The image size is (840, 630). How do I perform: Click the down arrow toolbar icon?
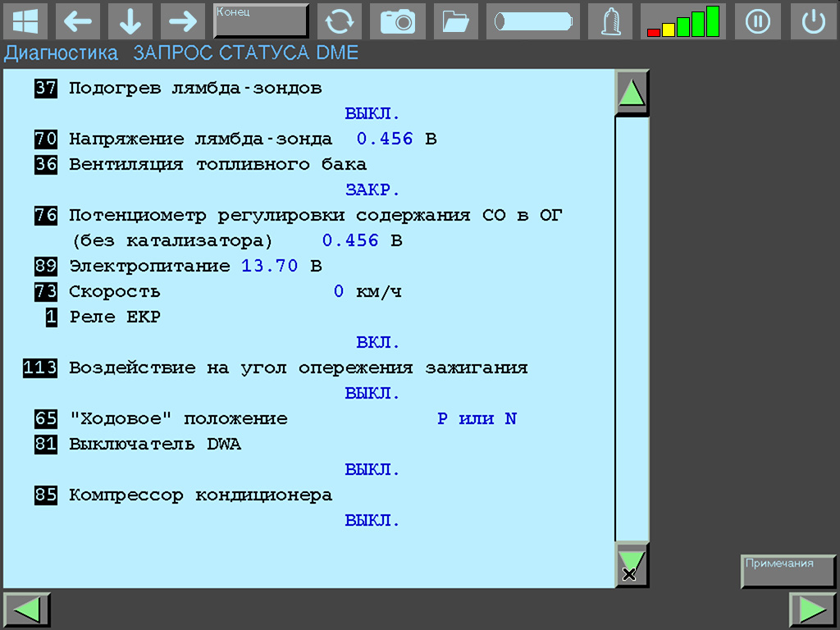130,21
